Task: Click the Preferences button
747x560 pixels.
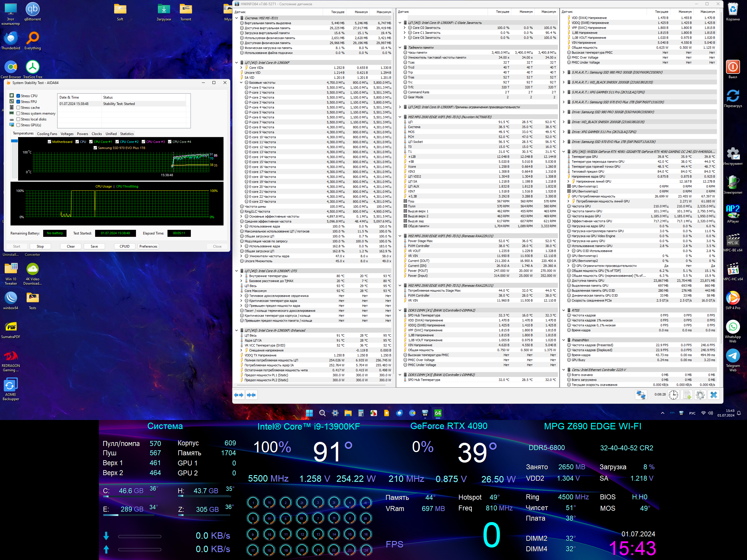Action: 148,246
